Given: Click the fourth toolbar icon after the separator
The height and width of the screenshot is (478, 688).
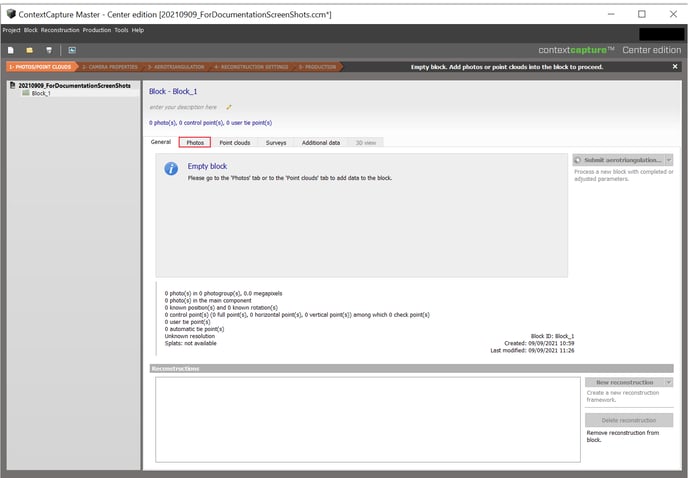Looking at the screenshot, I should 72,49.
